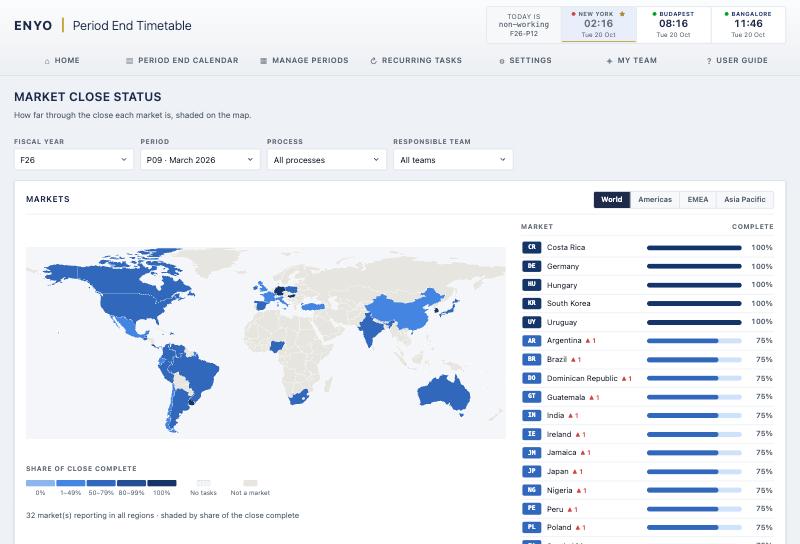
Task: Click the My Team sparkle icon
Action: tap(609, 61)
